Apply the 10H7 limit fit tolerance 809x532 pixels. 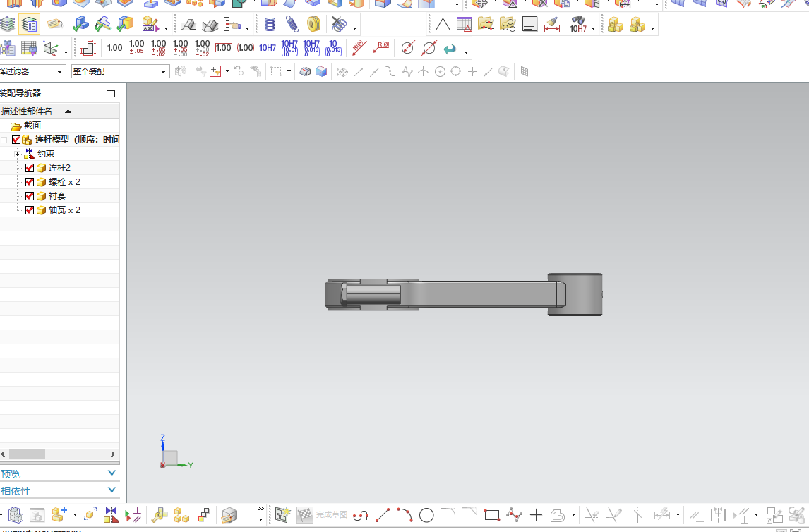(x=268, y=48)
